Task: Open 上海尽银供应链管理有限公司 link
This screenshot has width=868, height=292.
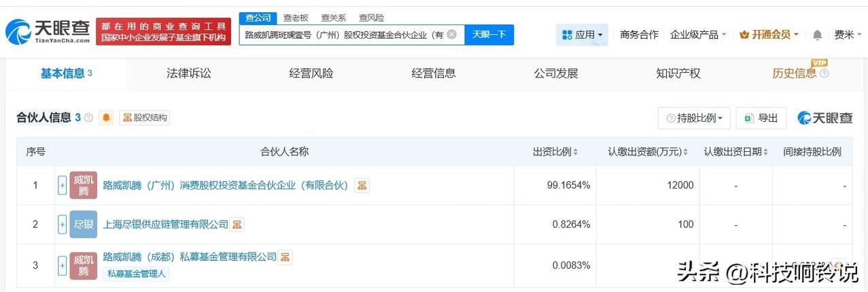Action: (165, 224)
